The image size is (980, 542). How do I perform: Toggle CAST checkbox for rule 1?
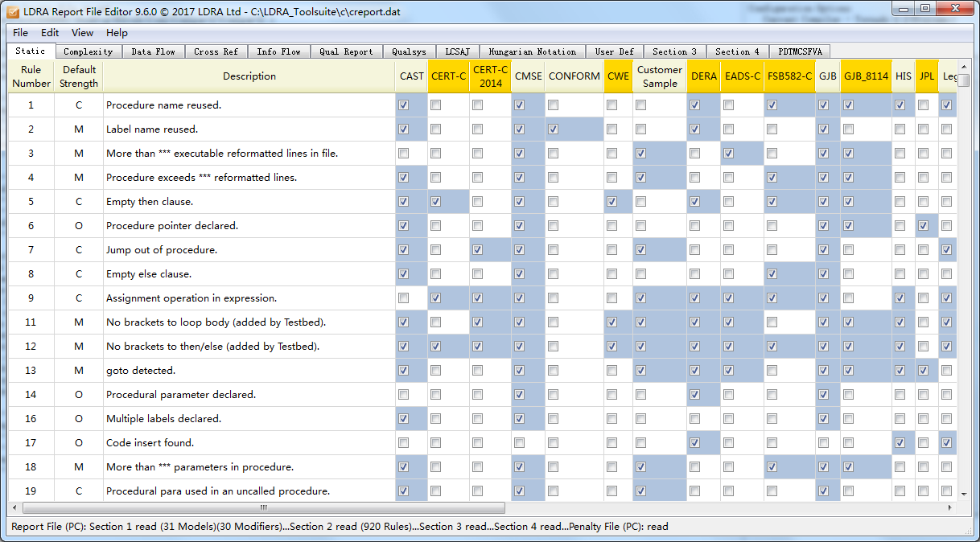404,105
